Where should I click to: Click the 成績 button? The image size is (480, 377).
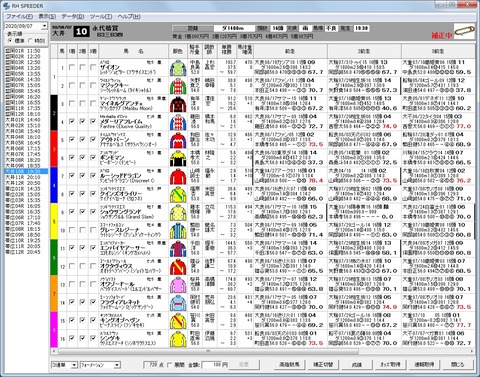357,365
